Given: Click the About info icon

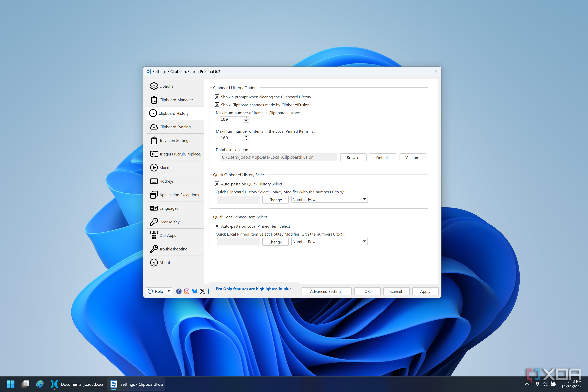Looking at the screenshot, I should 154,263.
